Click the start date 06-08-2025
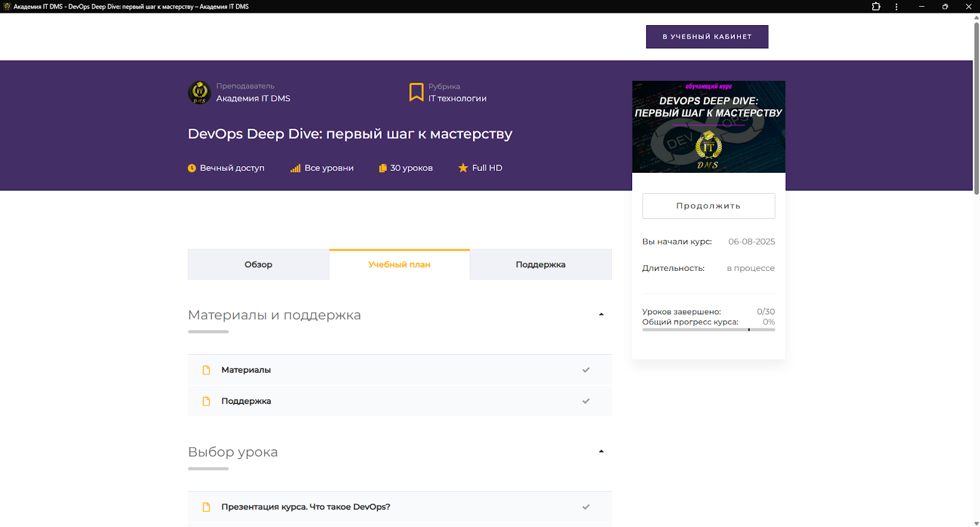Screen dimensions: 980x527 pyautogui.click(x=752, y=241)
